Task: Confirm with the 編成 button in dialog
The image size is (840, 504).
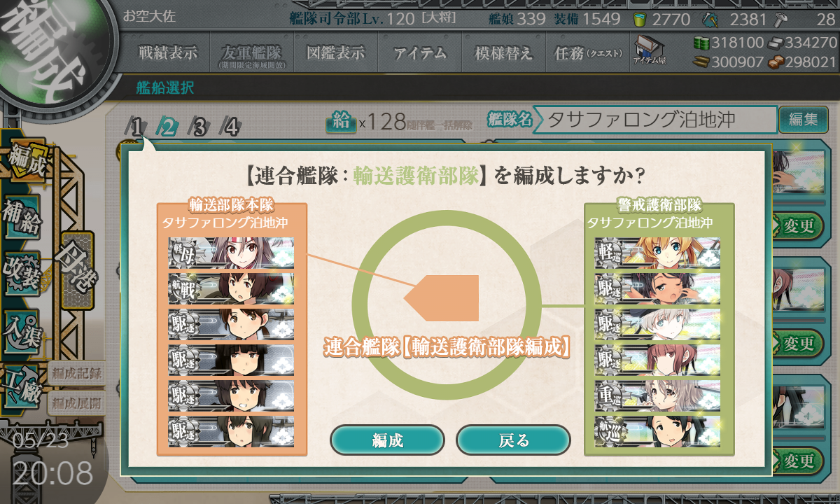Action: coord(387,440)
